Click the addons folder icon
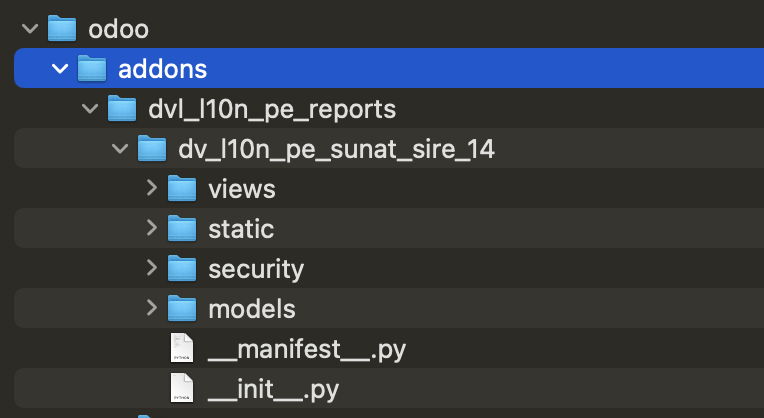This screenshot has height=418, width=764. pos(92,69)
